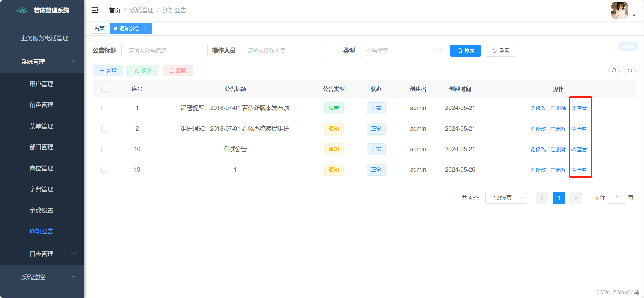Open 部门管理 in the sidebar
This screenshot has width=644, height=298.
tap(42, 147)
